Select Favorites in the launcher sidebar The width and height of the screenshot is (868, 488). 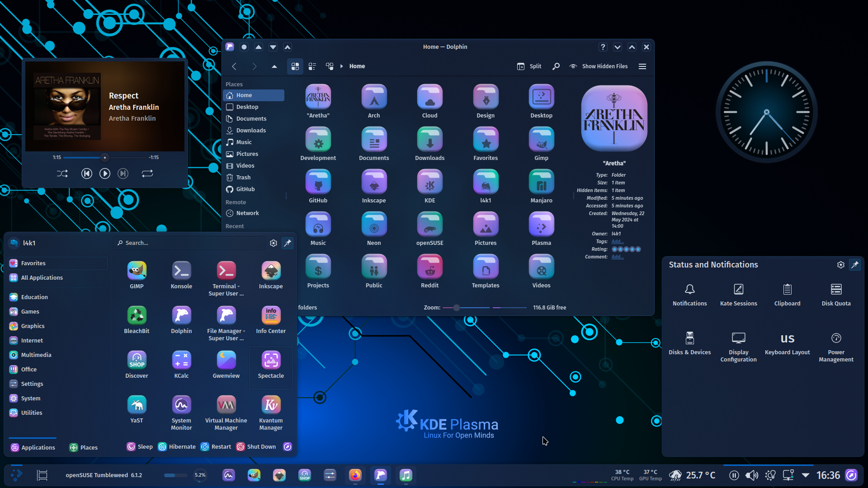point(58,263)
